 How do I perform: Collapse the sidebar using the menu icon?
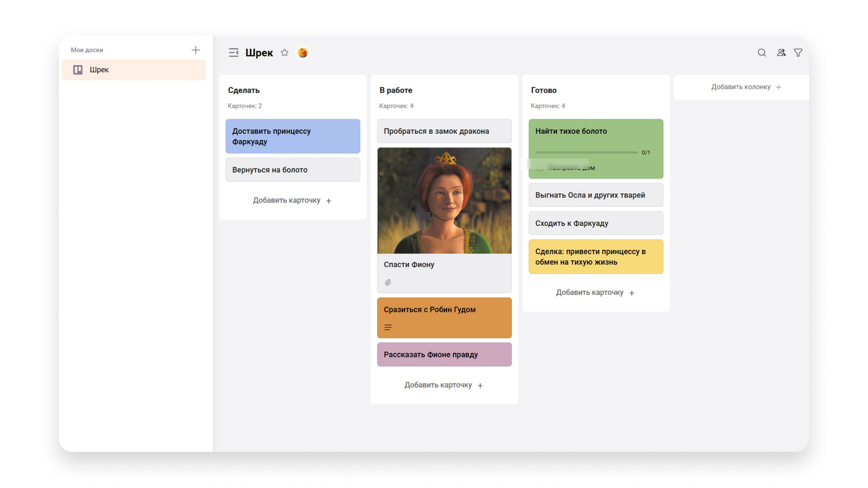click(233, 53)
